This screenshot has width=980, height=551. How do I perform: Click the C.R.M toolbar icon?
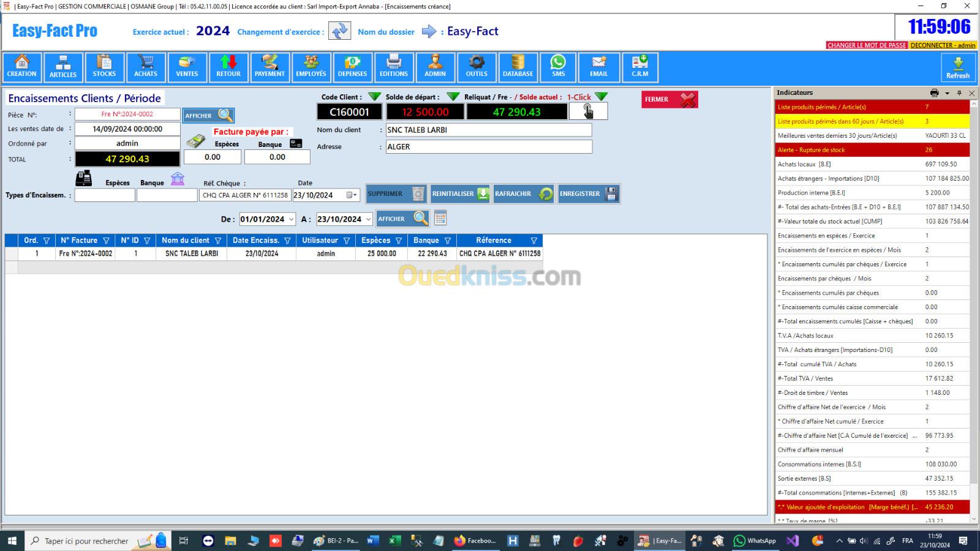(640, 67)
